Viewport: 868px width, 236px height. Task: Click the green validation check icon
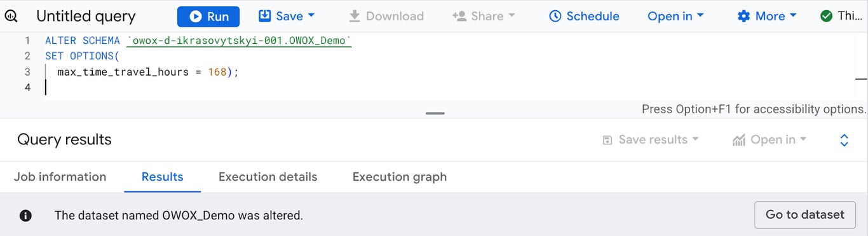(826, 16)
